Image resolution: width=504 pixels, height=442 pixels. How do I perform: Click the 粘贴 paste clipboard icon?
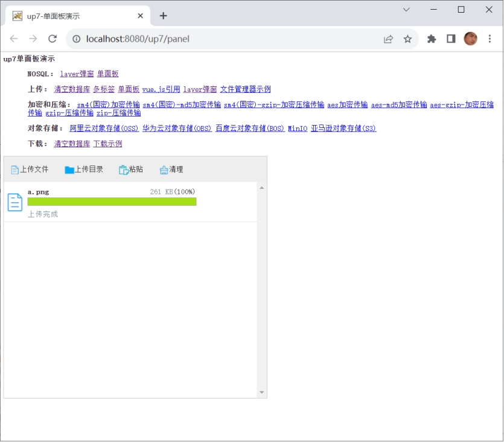123,170
